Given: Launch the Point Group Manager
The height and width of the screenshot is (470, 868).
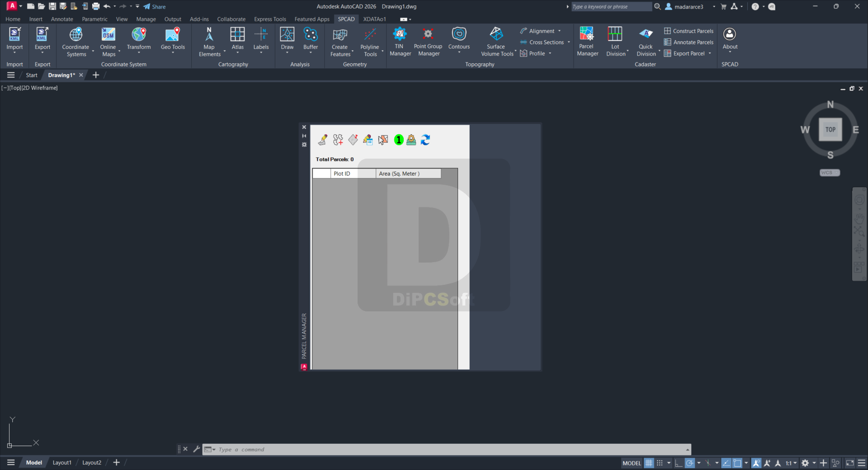Looking at the screenshot, I should tap(428, 42).
